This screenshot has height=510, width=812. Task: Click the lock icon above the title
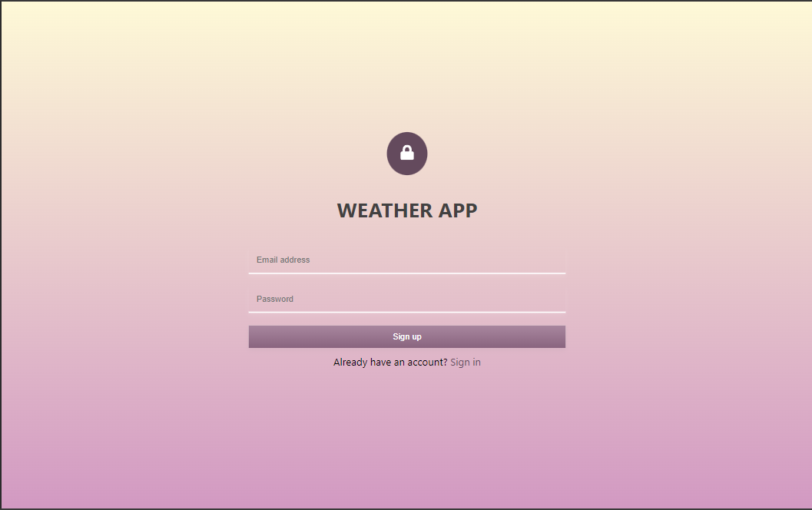tap(407, 154)
